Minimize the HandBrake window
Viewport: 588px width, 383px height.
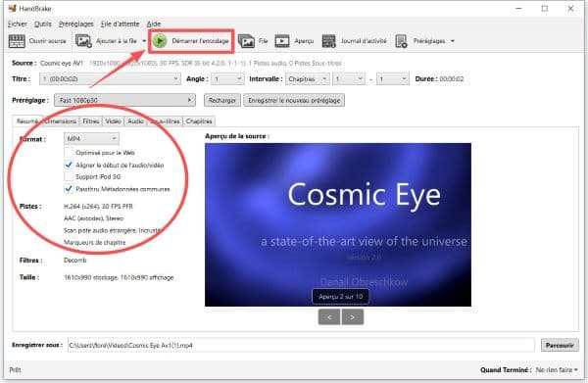(x=519, y=8)
